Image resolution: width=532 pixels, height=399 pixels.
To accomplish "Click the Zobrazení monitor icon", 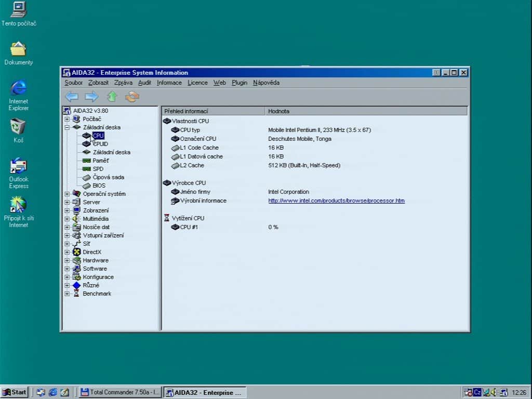I will (x=77, y=210).
